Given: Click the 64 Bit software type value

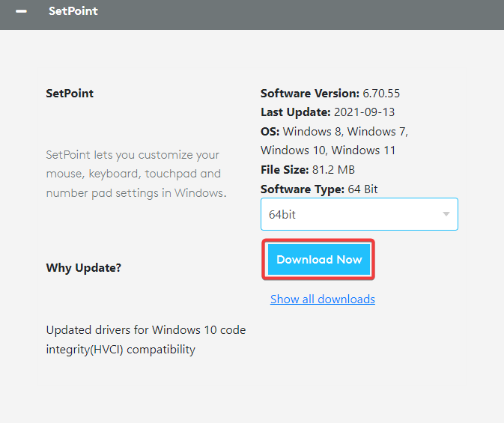Looking at the screenshot, I should (x=362, y=189).
